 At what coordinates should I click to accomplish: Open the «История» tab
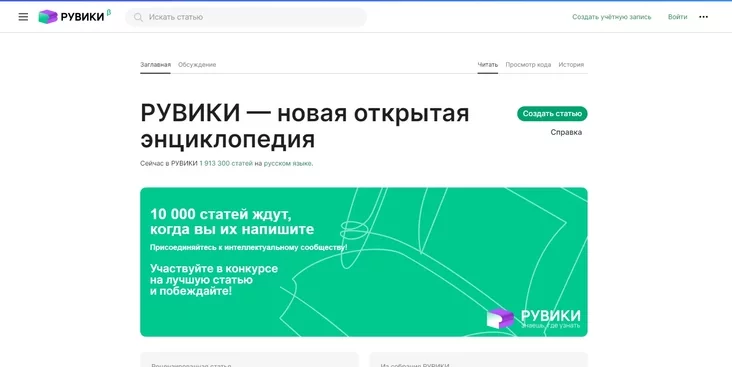(571, 65)
